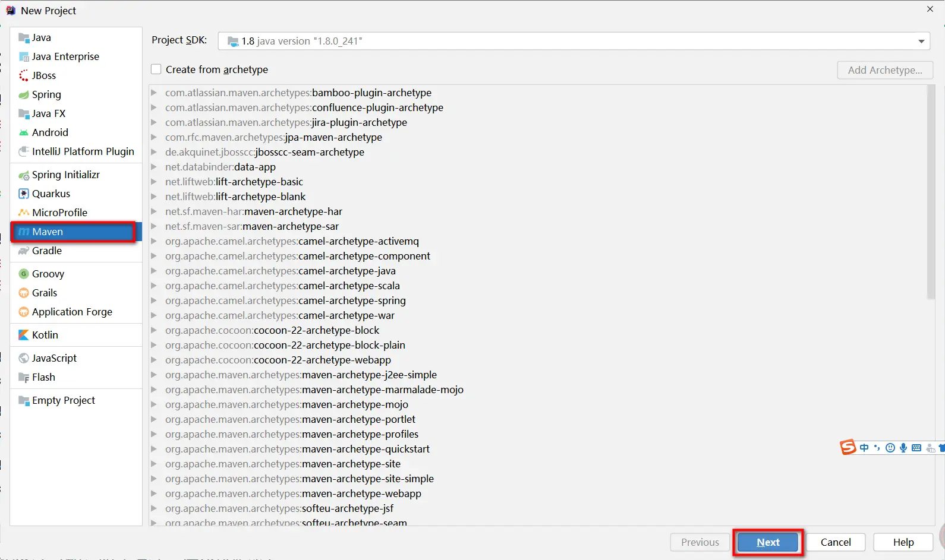
Task: Close the New Project dialog
Action: pos(930,9)
